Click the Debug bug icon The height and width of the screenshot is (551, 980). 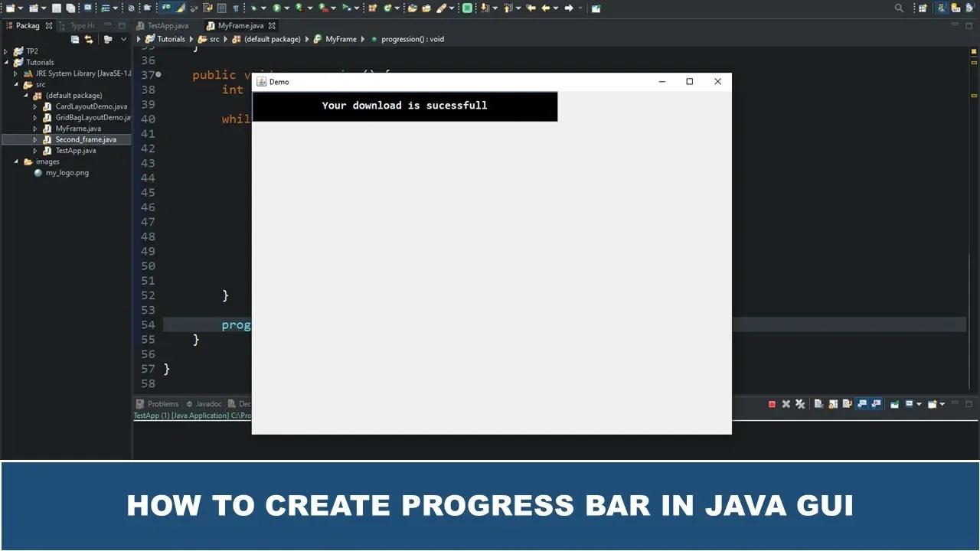[x=254, y=8]
